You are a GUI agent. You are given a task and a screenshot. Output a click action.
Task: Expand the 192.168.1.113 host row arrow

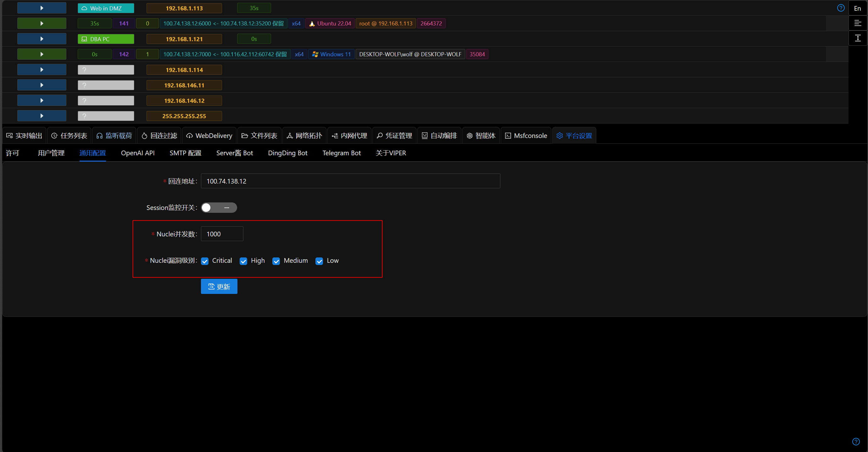pyautogui.click(x=42, y=8)
